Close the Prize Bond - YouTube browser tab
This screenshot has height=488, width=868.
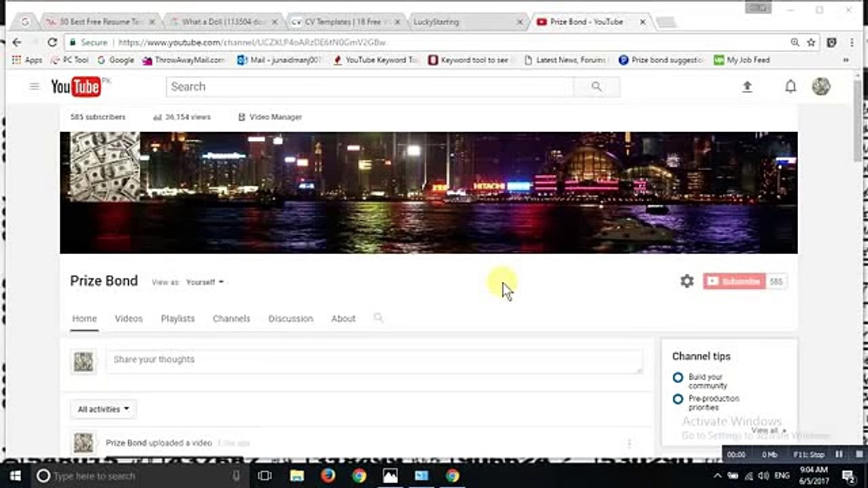pyautogui.click(x=642, y=22)
